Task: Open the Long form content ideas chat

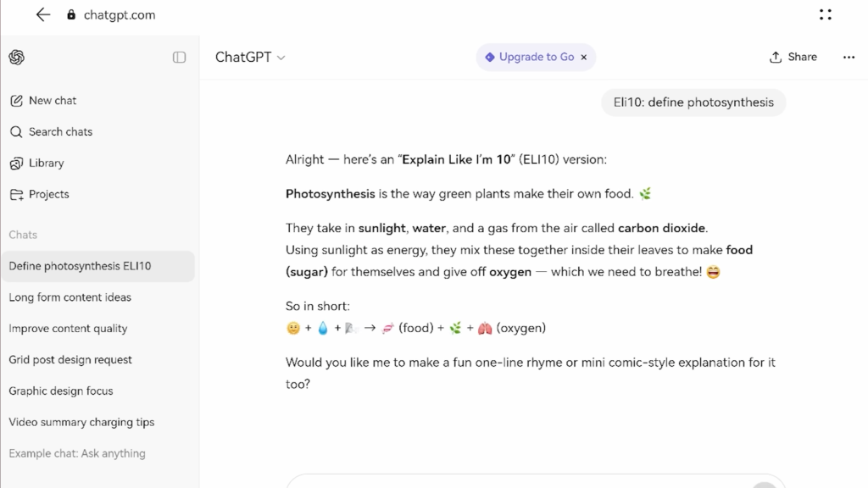Action: [x=70, y=297]
